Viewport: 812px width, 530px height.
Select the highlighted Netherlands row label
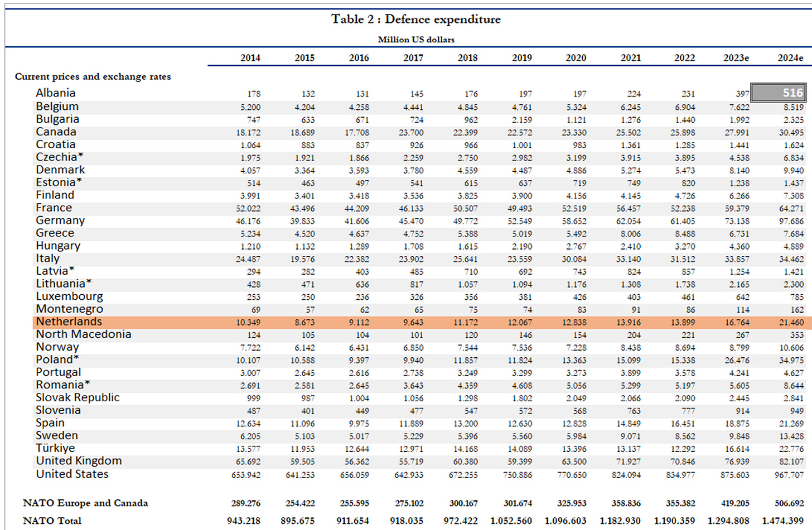pyautogui.click(x=69, y=322)
